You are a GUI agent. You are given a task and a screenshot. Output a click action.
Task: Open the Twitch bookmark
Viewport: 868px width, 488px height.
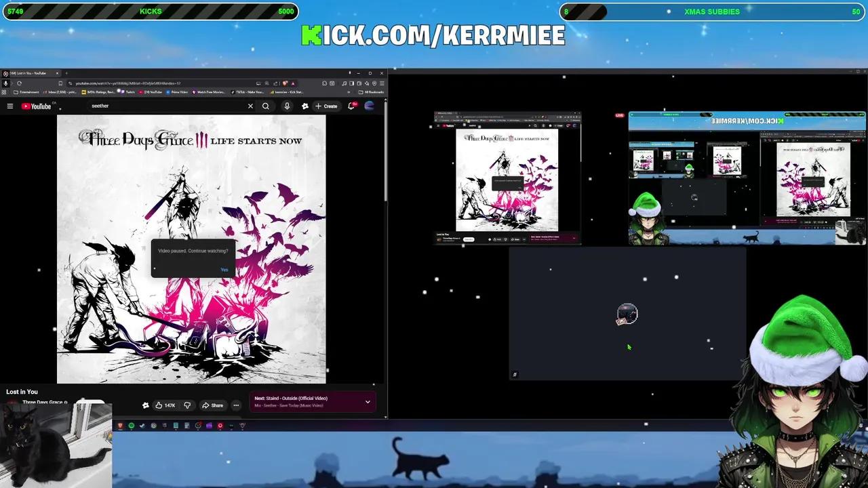[x=129, y=92]
